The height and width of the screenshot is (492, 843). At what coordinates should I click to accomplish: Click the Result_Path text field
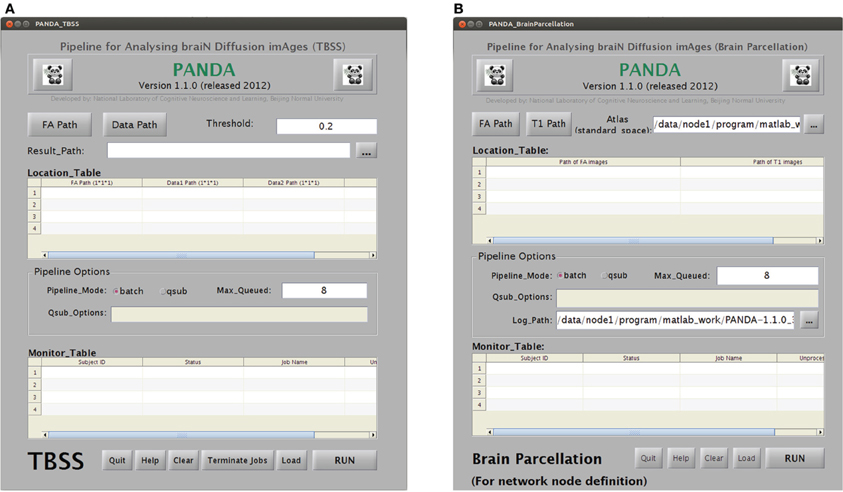(228, 151)
